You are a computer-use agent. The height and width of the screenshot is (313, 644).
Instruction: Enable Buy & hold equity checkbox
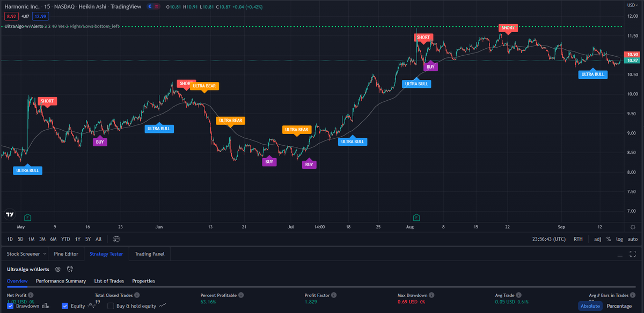coord(111,306)
